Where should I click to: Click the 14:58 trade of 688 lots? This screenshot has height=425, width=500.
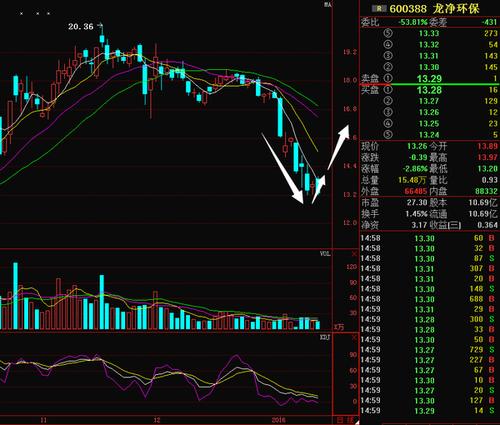(428, 299)
